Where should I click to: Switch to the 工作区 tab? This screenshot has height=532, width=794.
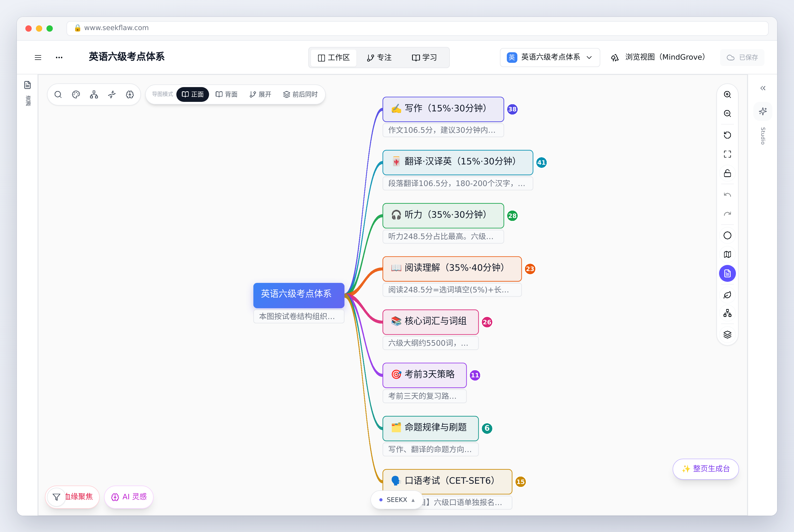(x=334, y=58)
